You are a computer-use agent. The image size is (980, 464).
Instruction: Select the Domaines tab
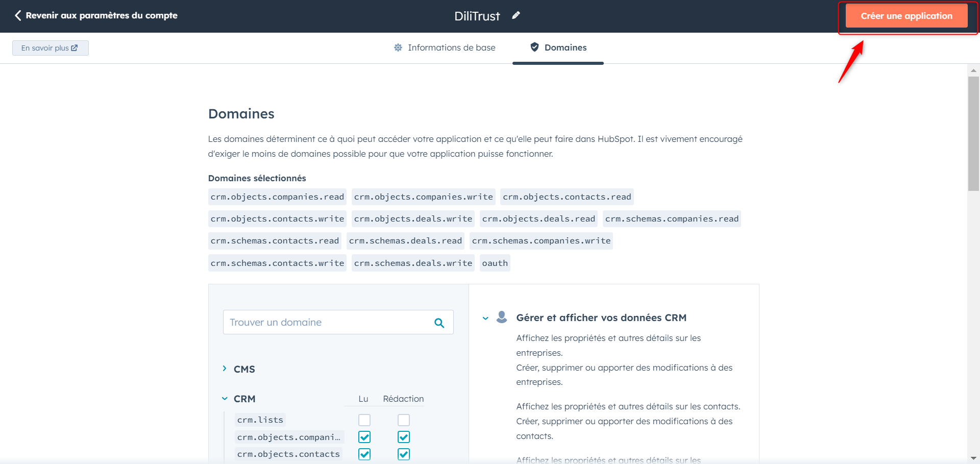pos(558,47)
